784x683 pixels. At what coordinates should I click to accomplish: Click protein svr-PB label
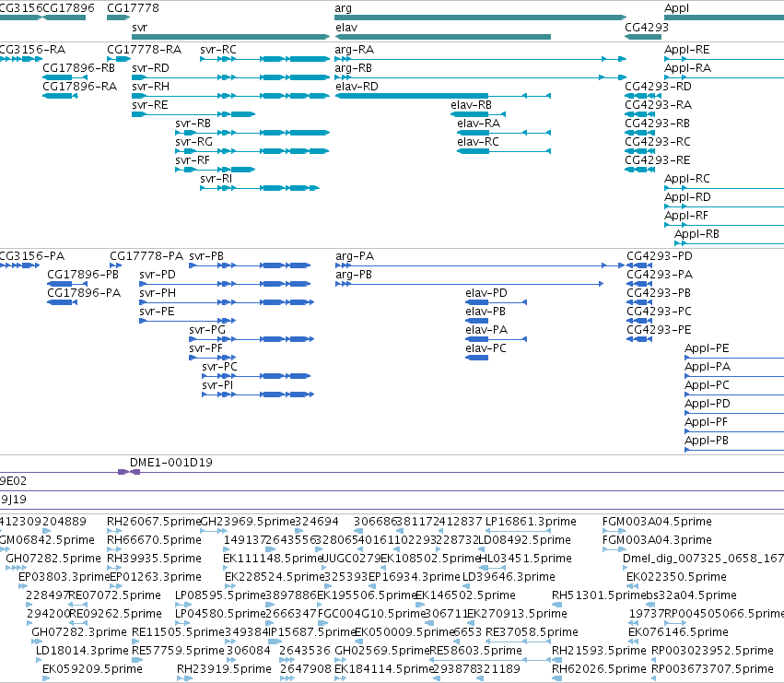click(x=206, y=256)
